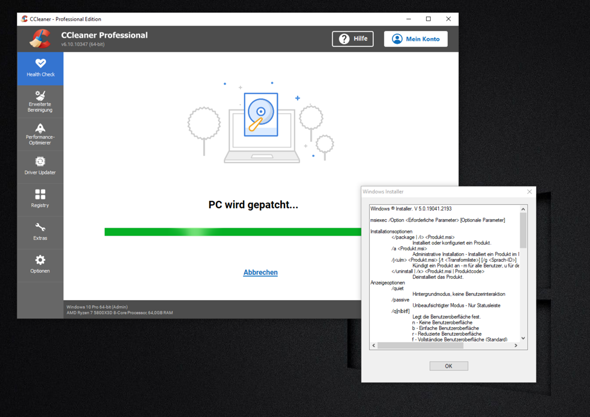Maximize the CCleaner window

428,19
